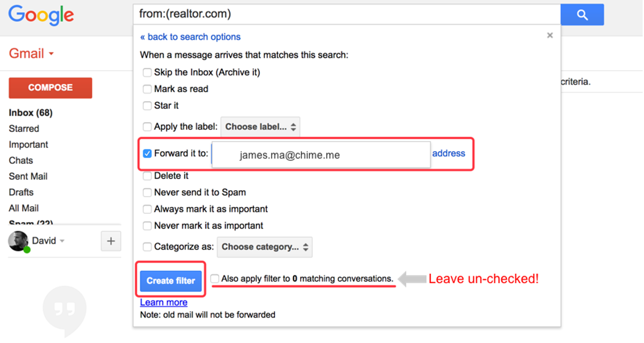This screenshot has width=644, height=343.
Task: Expand the Choose category dropdown
Action: (264, 247)
